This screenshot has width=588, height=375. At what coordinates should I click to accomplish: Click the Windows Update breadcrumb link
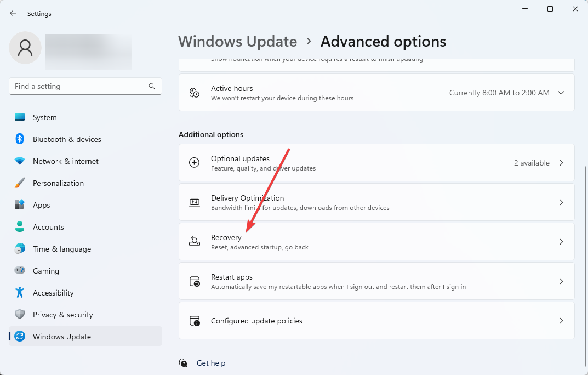(237, 41)
